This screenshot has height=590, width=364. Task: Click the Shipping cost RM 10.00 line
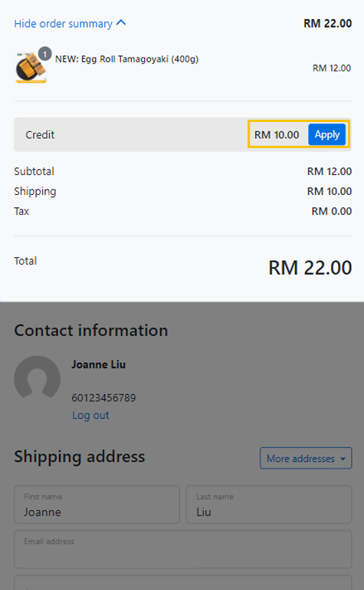tap(182, 191)
